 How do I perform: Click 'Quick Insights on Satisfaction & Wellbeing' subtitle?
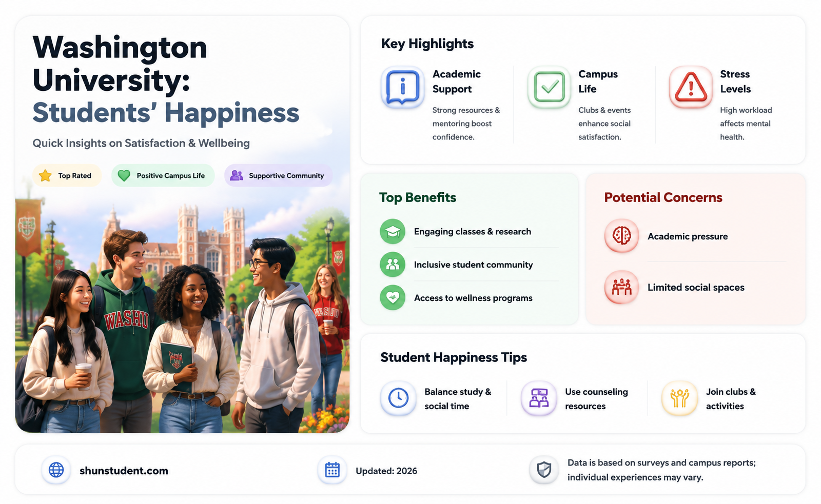tap(141, 143)
